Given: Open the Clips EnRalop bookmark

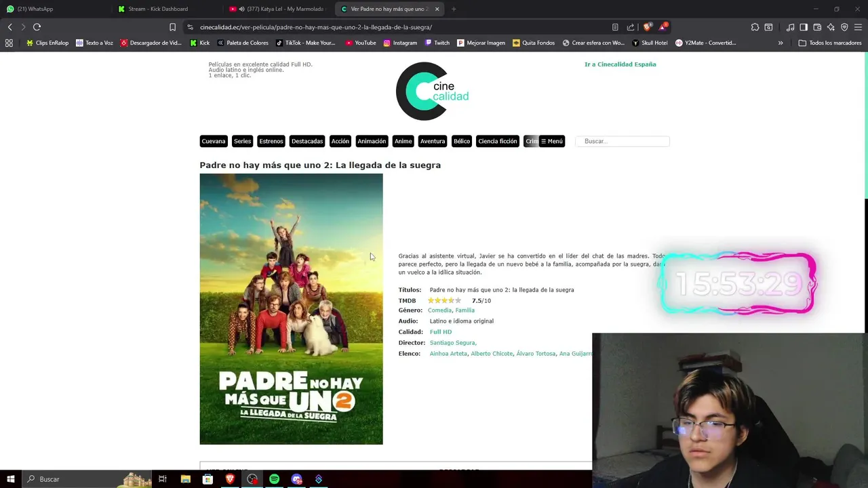Looking at the screenshot, I should [47, 43].
